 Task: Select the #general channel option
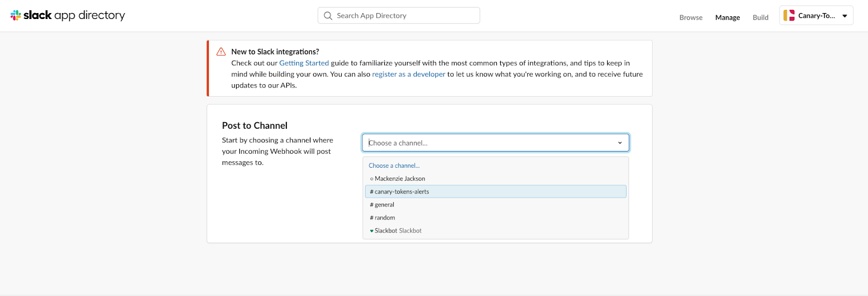coord(384,205)
